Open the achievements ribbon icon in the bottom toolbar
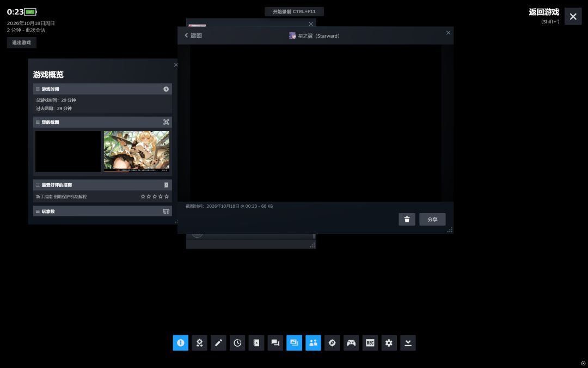Viewport: 588px width, 368px height. click(x=199, y=343)
